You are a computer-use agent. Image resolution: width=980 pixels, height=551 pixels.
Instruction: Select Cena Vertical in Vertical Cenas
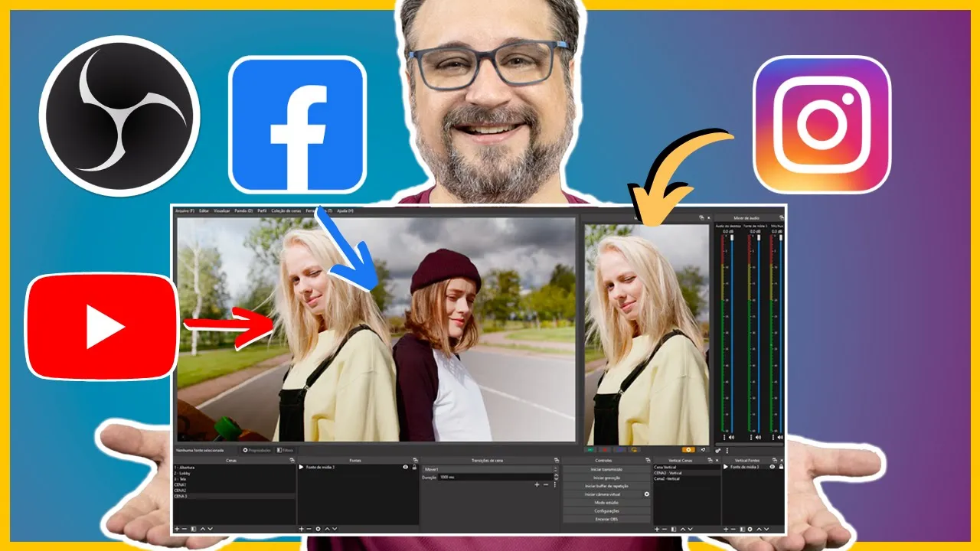tap(687, 467)
